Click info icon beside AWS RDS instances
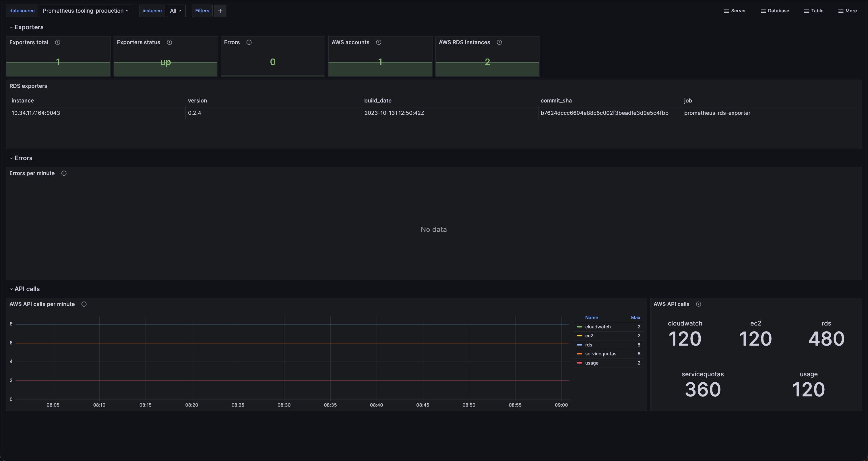The width and height of the screenshot is (868, 461). click(x=499, y=42)
